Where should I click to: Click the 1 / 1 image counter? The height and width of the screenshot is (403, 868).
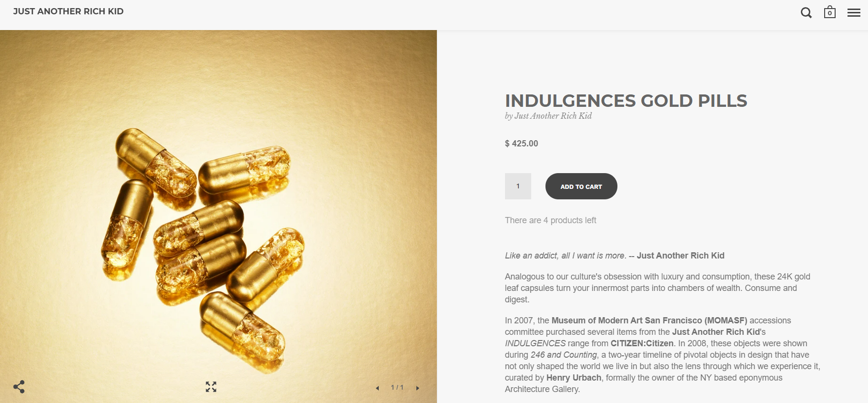[397, 387]
